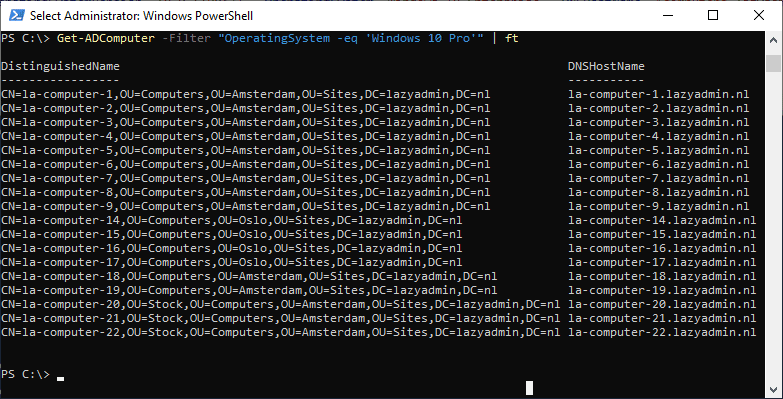This screenshot has width=783, height=399.
Task: Click the scrollbar down arrow
Action: point(774,389)
